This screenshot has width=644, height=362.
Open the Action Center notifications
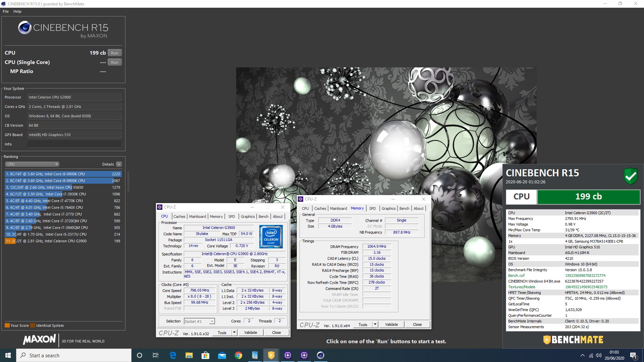tap(633, 356)
